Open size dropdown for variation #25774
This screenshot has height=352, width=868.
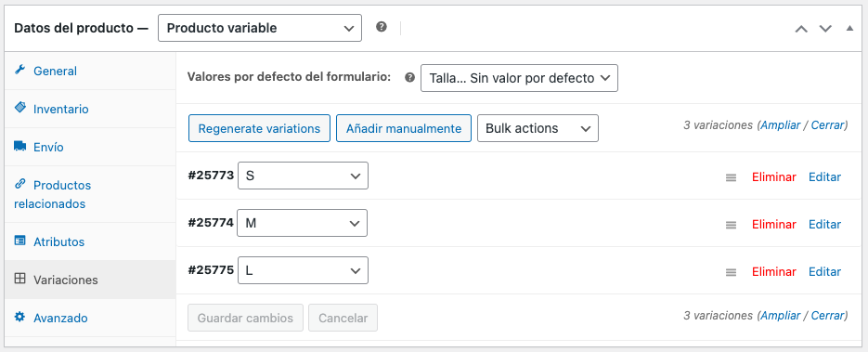point(303,223)
